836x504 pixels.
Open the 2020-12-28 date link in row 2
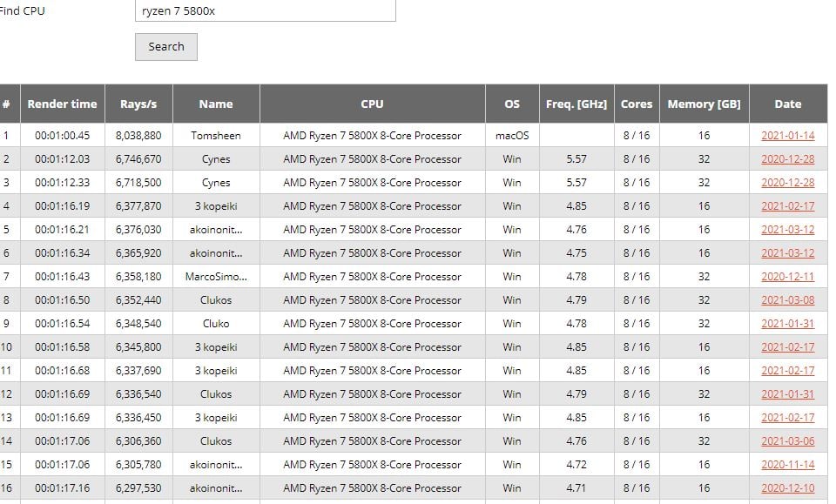click(788, 158)
